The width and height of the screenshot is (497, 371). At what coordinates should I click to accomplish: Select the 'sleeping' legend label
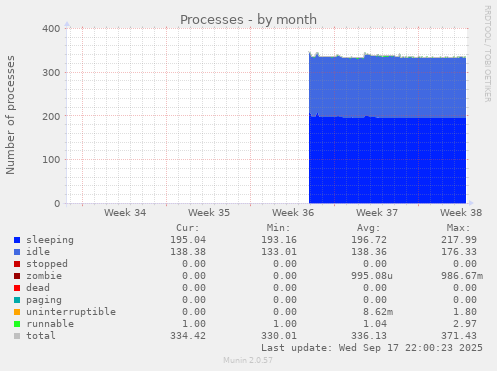(50, 240)
